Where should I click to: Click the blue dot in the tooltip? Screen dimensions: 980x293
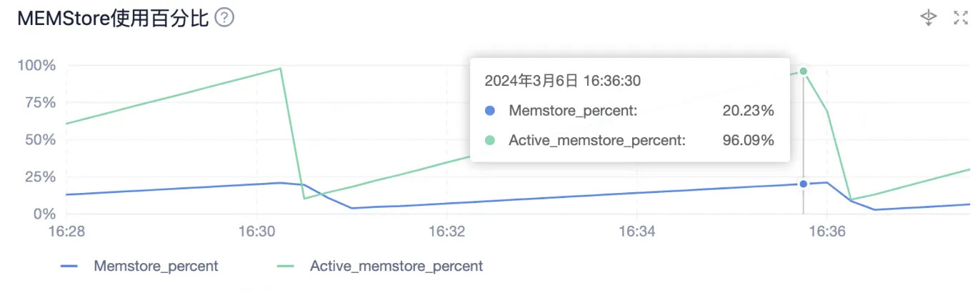click(x=489, y=111)
